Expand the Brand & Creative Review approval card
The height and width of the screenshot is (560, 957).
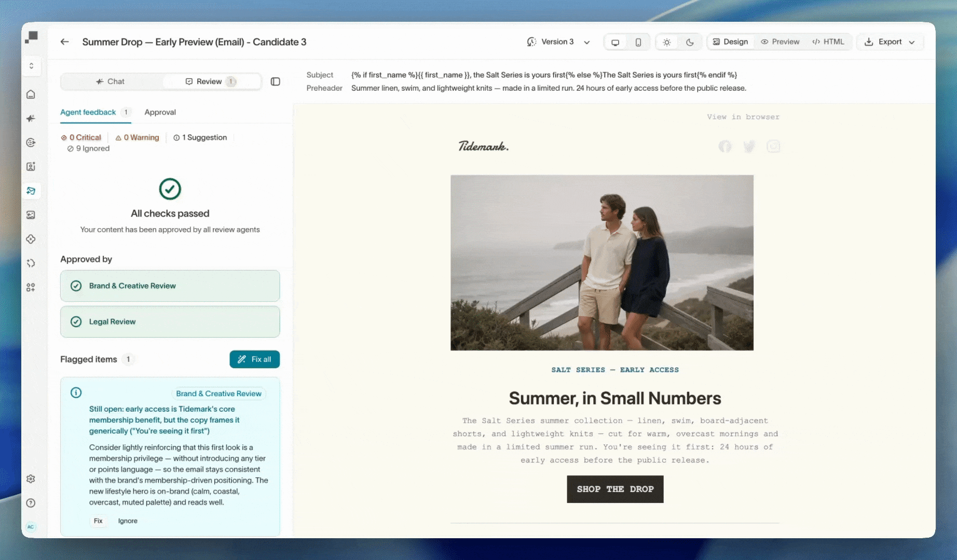pyautogui.click(x=170, y=286)
